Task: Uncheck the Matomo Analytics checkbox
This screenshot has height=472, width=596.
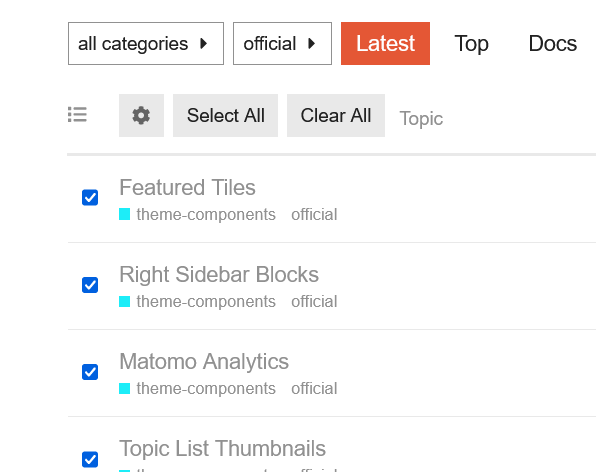Action: 90,372
